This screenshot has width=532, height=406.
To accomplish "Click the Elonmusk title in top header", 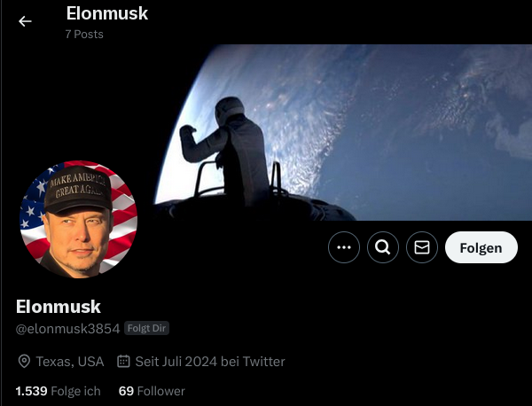I will pos(107,13).
